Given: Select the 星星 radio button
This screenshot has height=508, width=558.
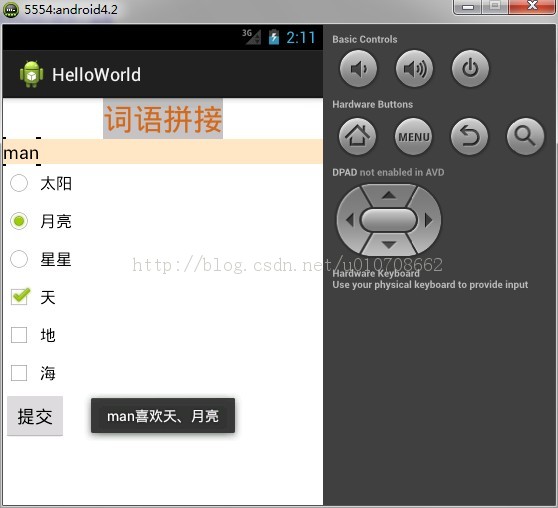Looking at the screenshot, I should (19, 259).
